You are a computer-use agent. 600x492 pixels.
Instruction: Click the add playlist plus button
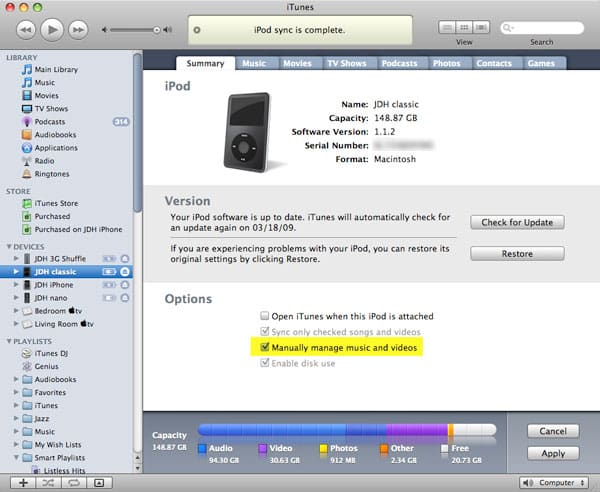22,482
